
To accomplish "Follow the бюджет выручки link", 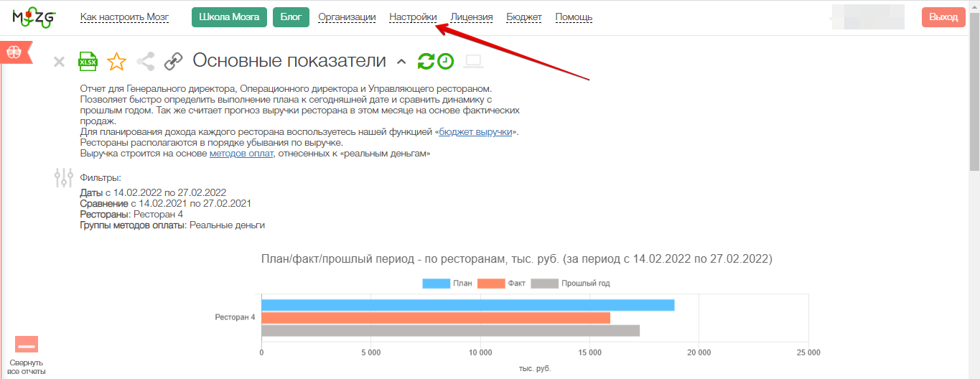I will (x=475, y=132).
